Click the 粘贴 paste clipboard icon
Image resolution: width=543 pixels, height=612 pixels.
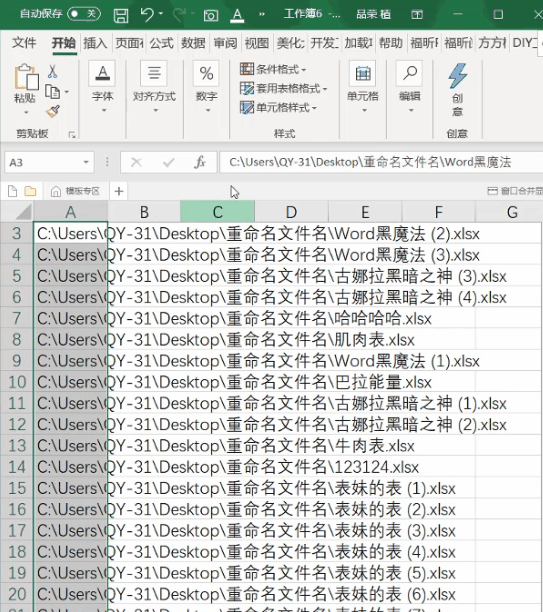26,77
